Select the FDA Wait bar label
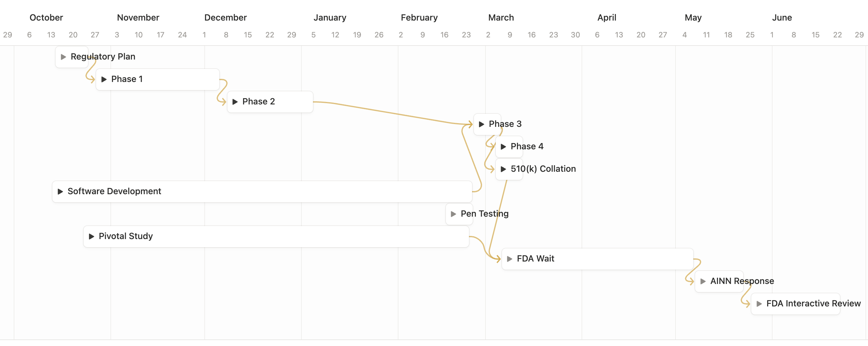Viewport: 868px width, 346px height. pyautogui.click(x=535, y=258)
